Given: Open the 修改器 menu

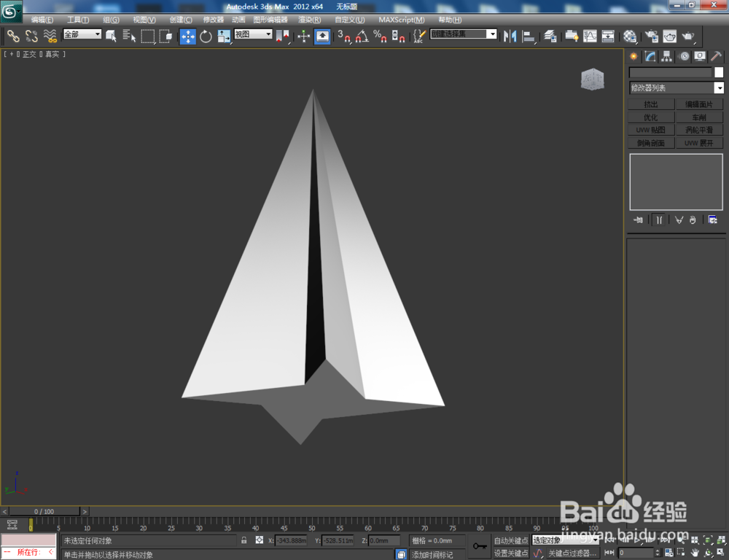Looking at the screenshot, I should [214, 20].
